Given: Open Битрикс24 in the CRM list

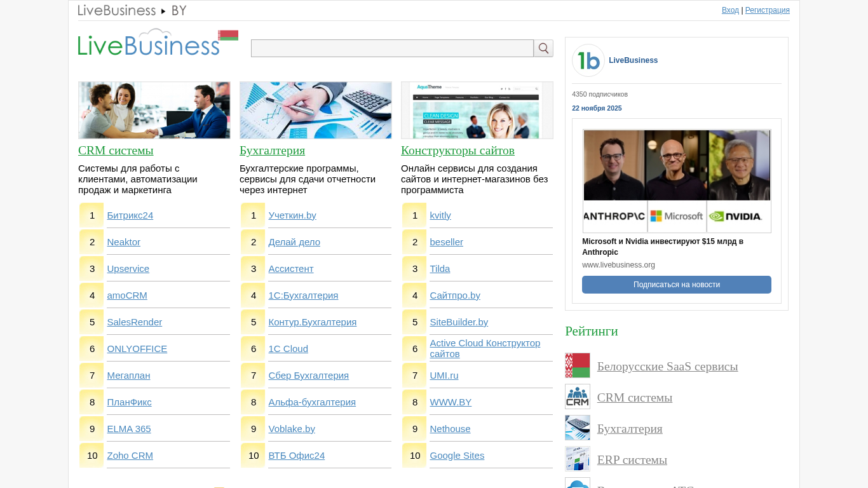Looking at the screenshot, I should point(130,215).
